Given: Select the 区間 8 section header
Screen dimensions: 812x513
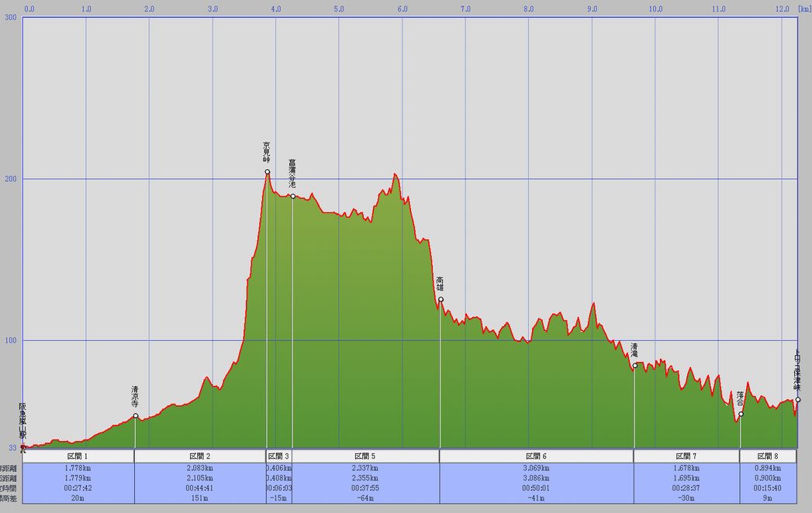Looking at the screenshot, I should coord(768,456).
